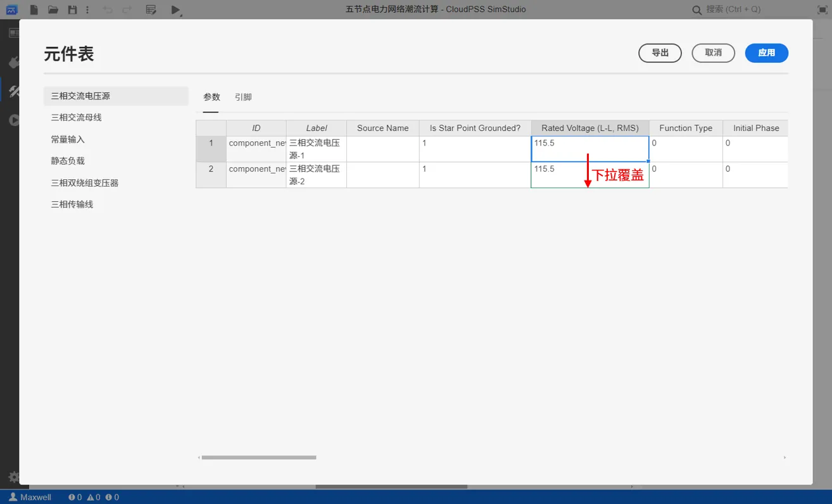This screenshot has height=504, width=832.
Task: Open the edit list/notes icon in the toolbar
Action: coord(151,9)
